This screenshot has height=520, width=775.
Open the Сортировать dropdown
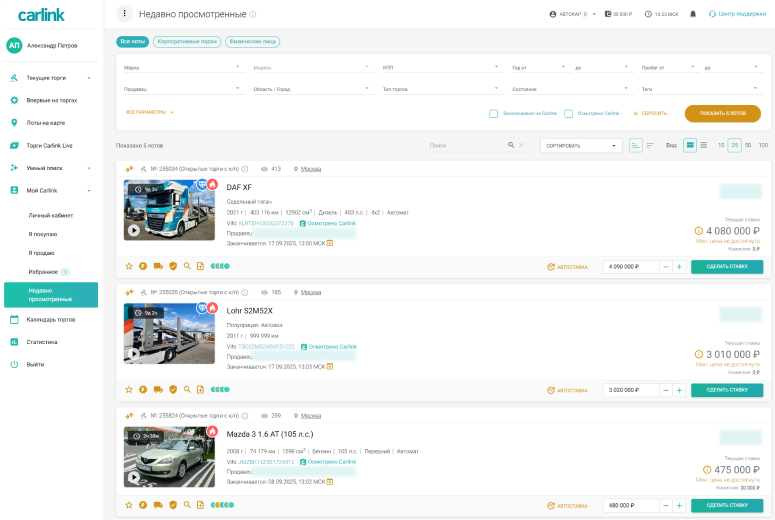(581, 145)
